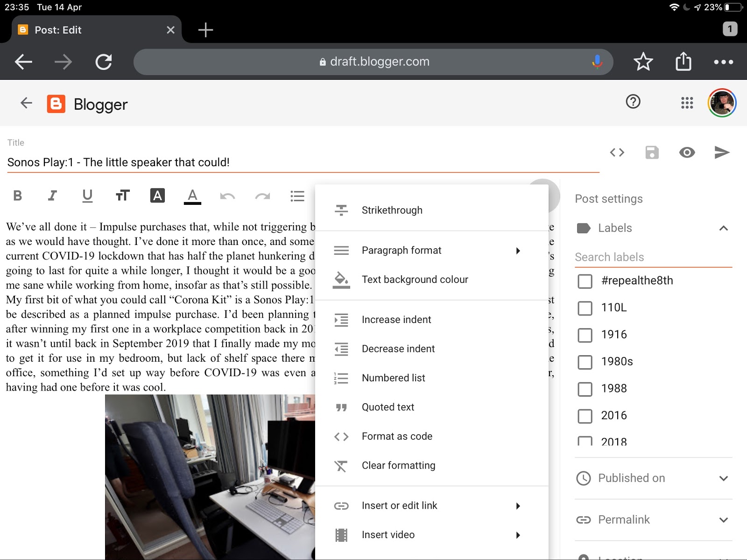Toggle underline formatting
747x560 pixels.
[87, 196]
